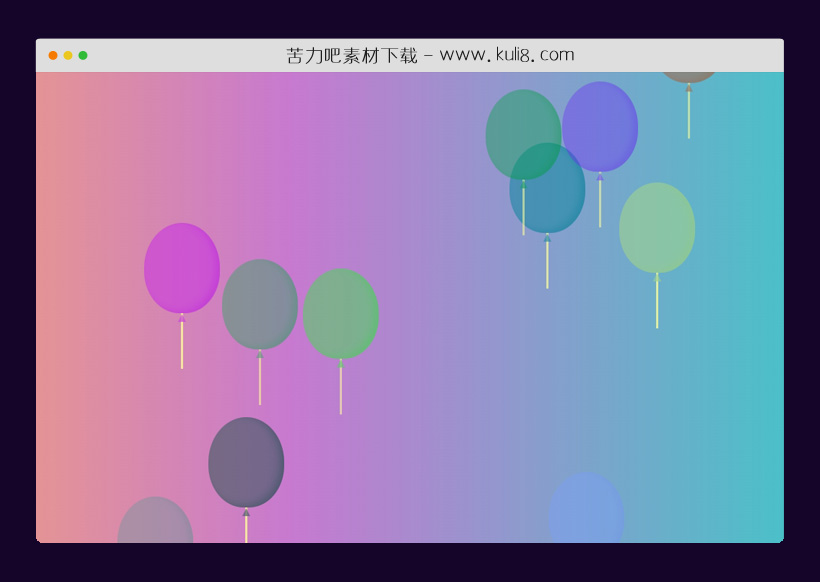820x582 pixels.
Task: Click the gray balloon beside the magenta one
Action: (259, 304)
